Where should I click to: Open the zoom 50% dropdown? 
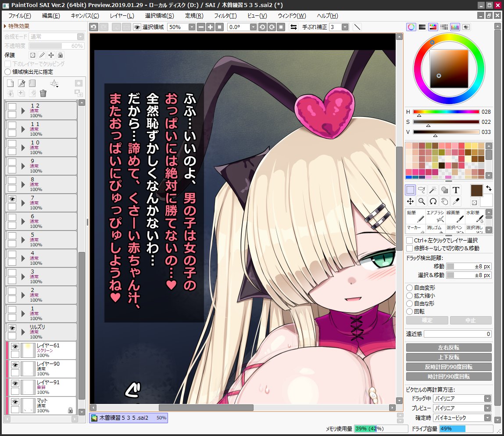(192, 27)
